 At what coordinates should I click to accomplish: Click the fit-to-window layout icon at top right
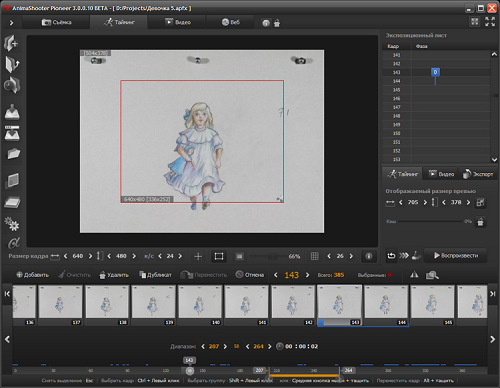(475, 22)
